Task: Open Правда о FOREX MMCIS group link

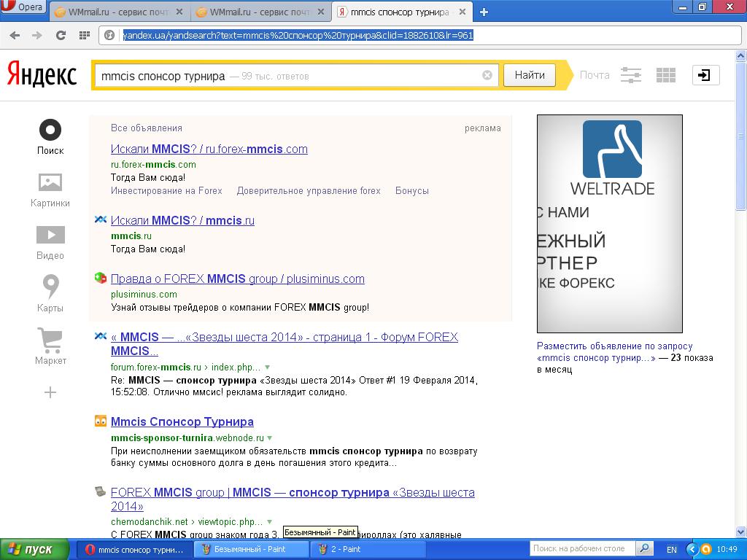Action: click(238, 279)
